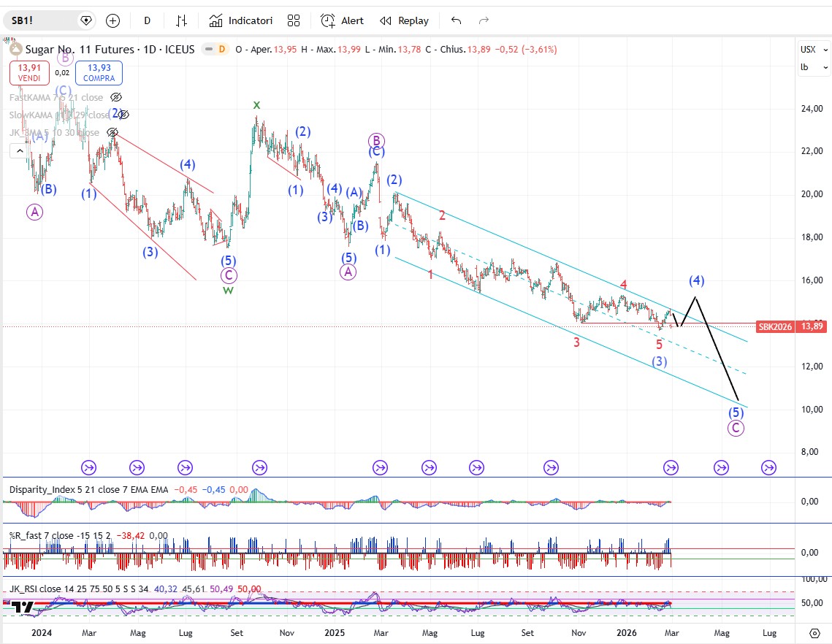
Task: Open the compare or add symbol button
Action: tap(112, 20)
